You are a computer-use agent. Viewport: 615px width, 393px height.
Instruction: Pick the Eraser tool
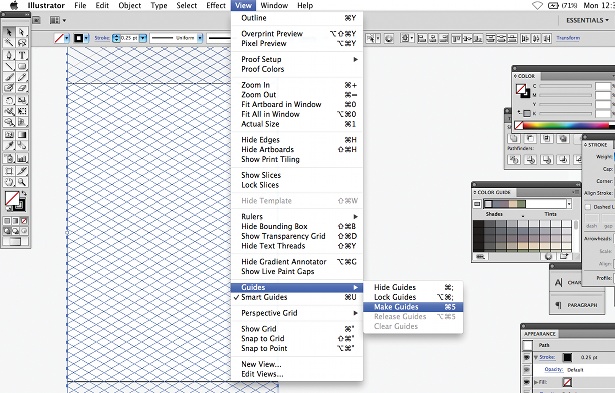click(22, 88)
